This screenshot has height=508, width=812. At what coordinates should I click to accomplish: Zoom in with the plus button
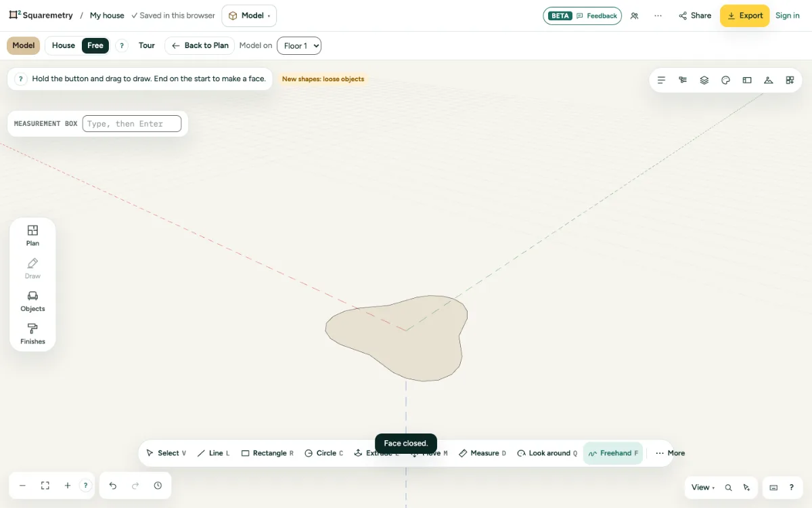pyautogui.click(x=68, y=486)
